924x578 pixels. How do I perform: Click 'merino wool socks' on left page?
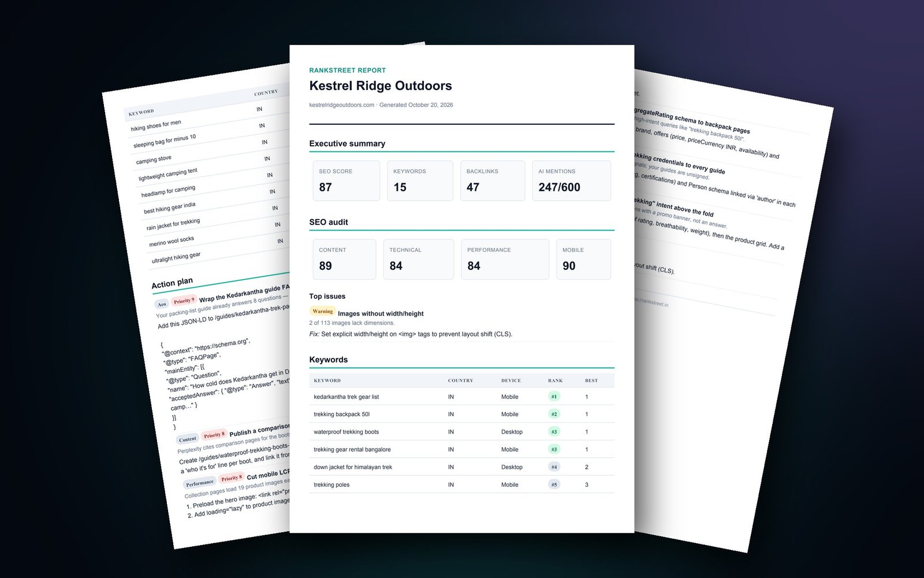click(172, 241)
